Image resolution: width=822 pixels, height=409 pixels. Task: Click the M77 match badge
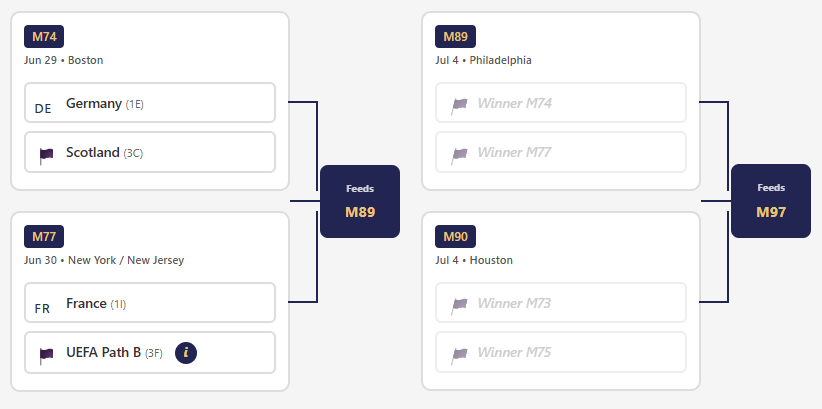44,236
